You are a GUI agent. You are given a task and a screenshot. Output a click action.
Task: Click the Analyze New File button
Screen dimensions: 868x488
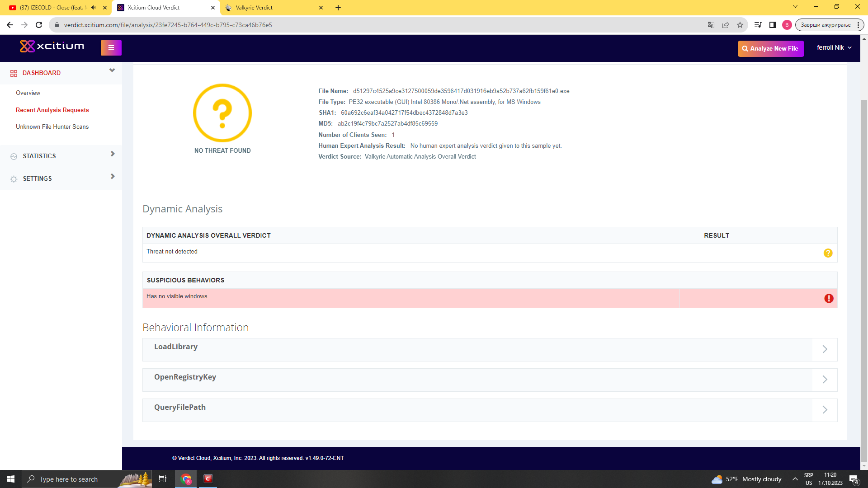[770, 48]
